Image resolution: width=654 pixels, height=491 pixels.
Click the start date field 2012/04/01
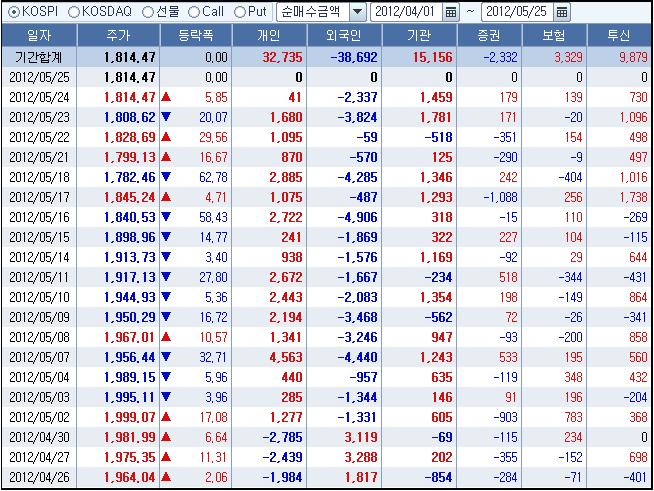coord(406,12)
